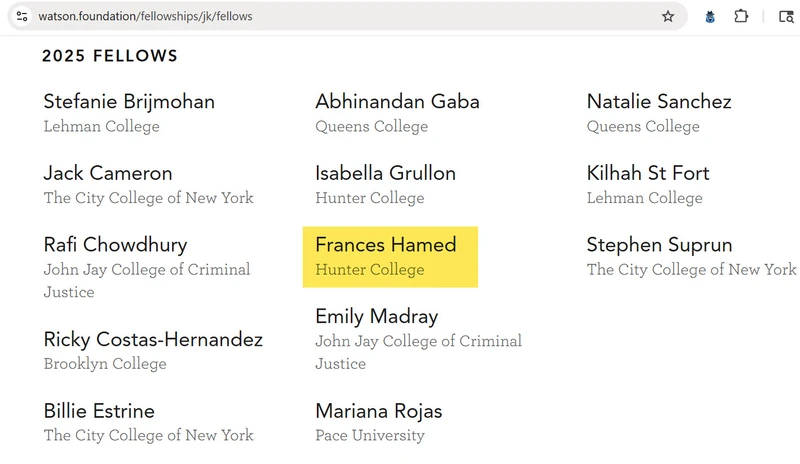Open Abhinandan Gaba's fellow entry
The width and height of the screenshot is (800, 464).
(397, 102)
